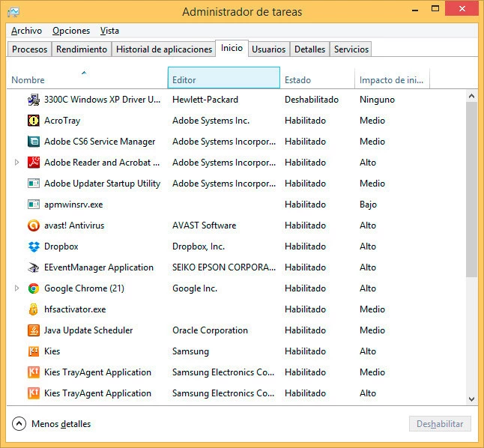Select the hfsactivator.exe lock icon

pos(34,309)
